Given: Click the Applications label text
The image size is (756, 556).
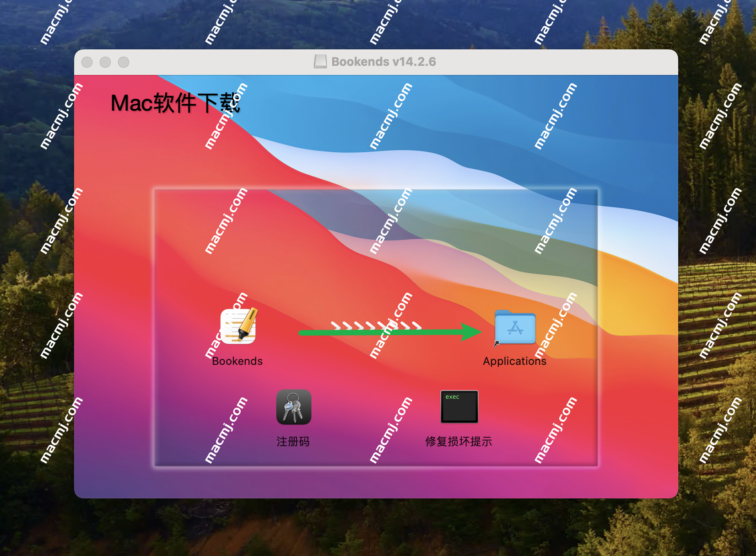Looking at the screenshot, I should pos(515,361).
